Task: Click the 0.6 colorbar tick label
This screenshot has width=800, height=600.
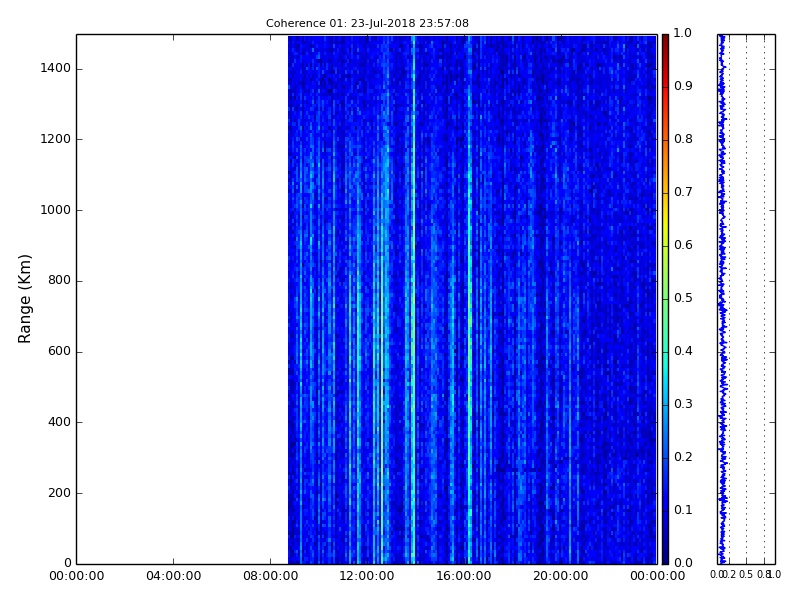Action: tap(683, 245)
